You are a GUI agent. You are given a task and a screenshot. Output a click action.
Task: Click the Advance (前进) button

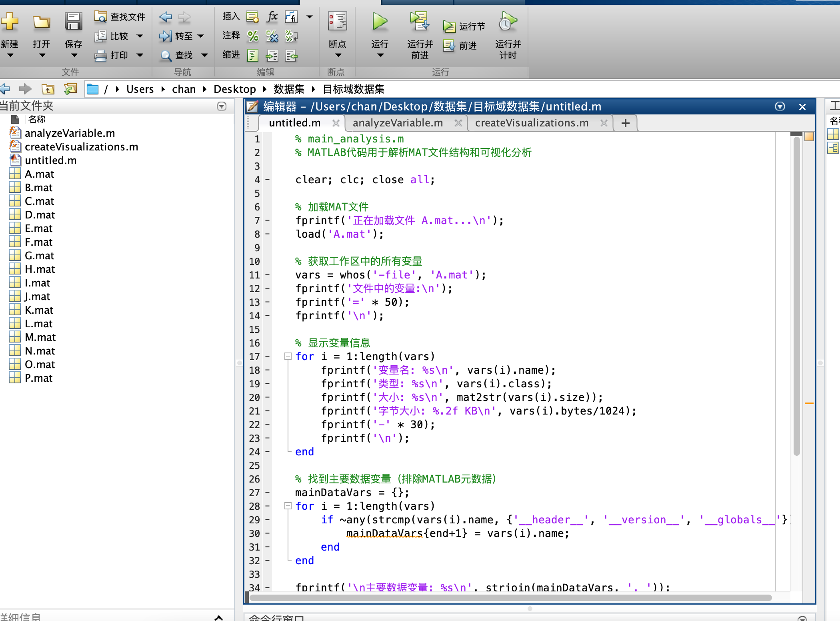point(460,46)
